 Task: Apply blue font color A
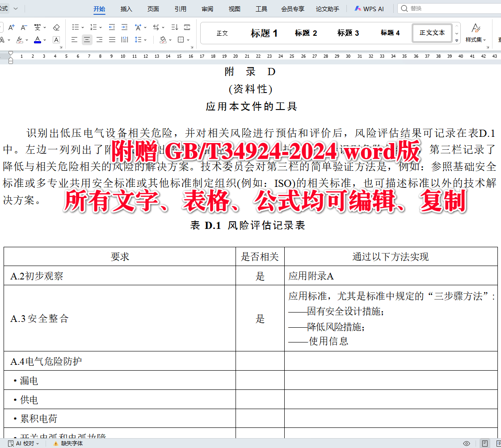click(x=38, y=40)
